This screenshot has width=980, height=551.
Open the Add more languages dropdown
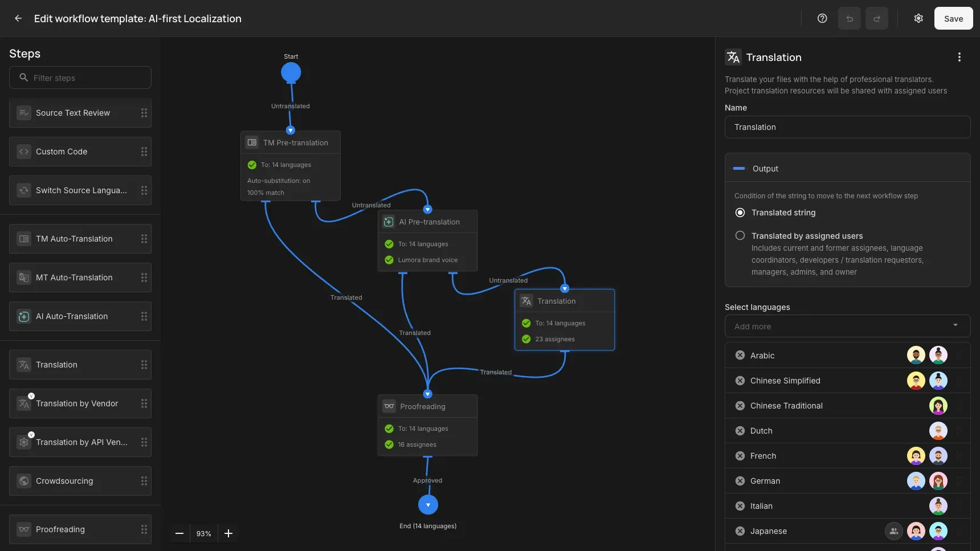[847, 326]
